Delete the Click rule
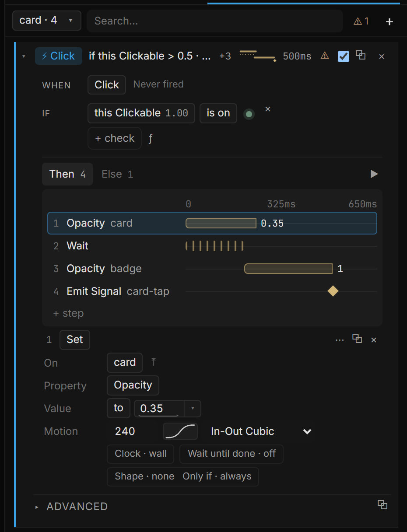Viewport: 407px width, 532px height. tap(382, 56)
